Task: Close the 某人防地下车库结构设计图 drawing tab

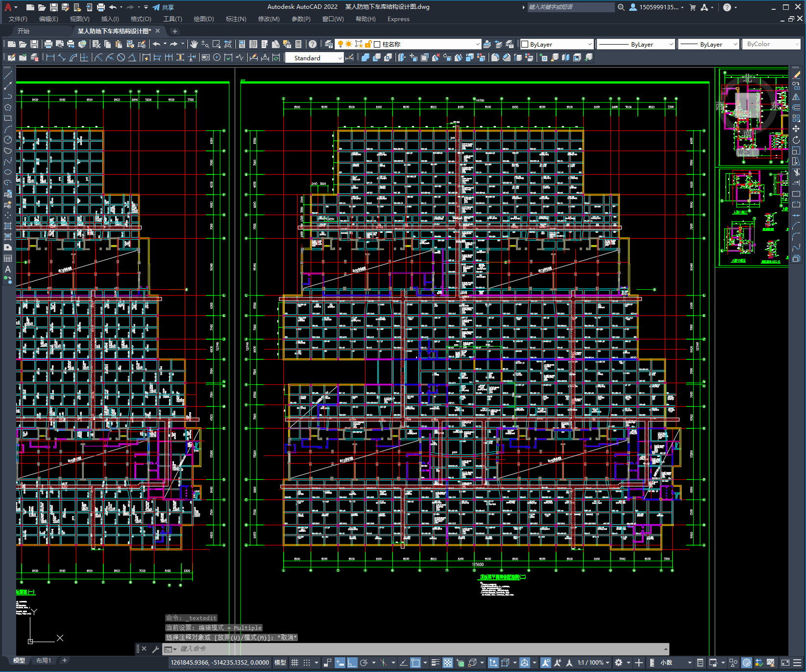Action: click(157, 31)
